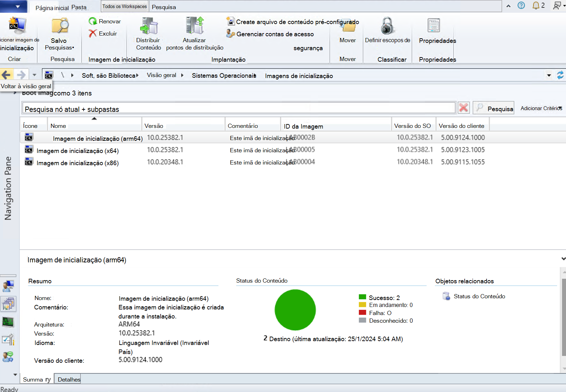Click the Renovar refresh icon
The height and width of the screenshot is (392, 566).
click(x=93, y=21)
